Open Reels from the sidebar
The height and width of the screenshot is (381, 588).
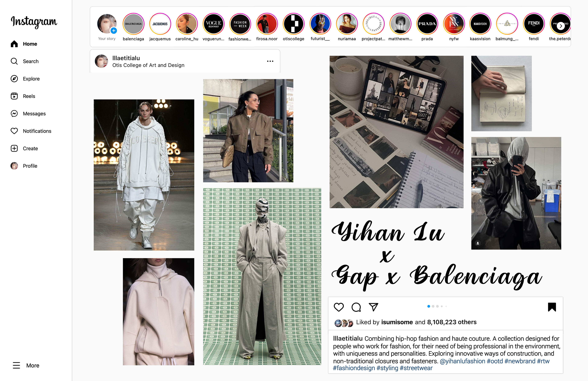23,96
